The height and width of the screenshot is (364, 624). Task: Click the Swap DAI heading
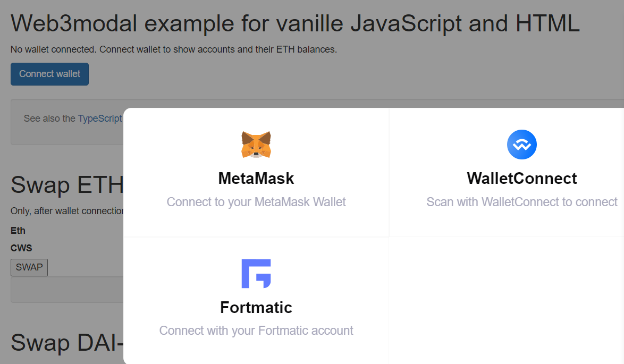pyautogui.click(x=67, y=342)
